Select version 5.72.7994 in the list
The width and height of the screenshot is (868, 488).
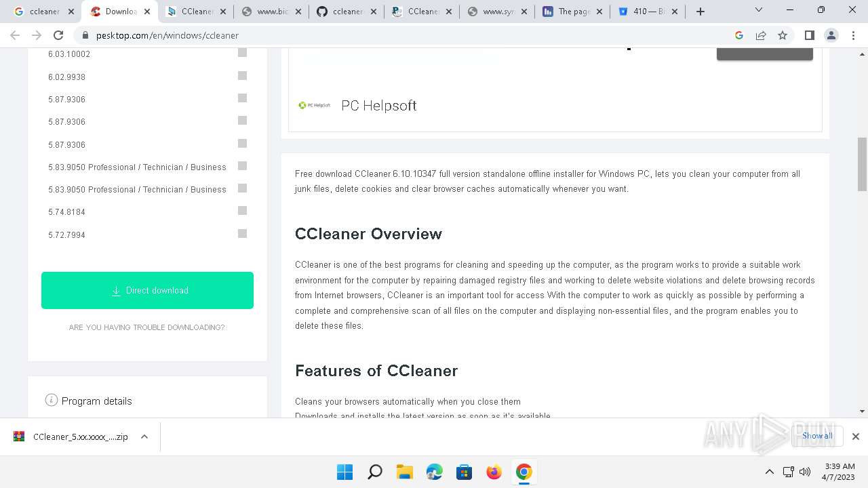point(66,235)
